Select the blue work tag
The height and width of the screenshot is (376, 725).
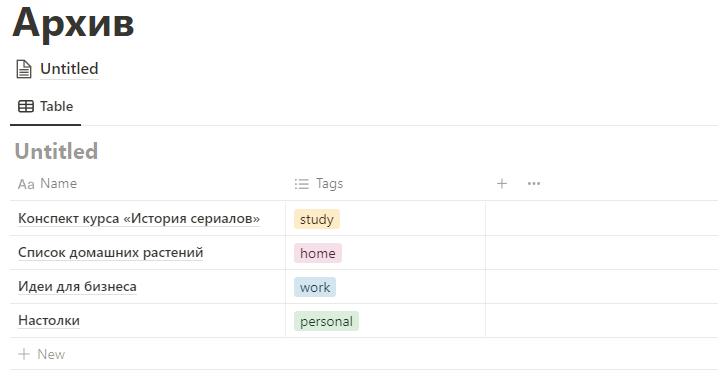(315, 287)
